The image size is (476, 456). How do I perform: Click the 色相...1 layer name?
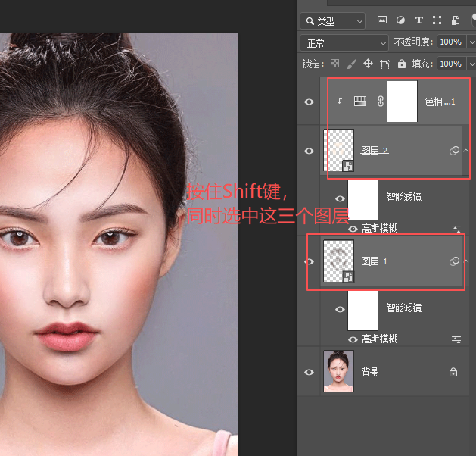(440, 102)
